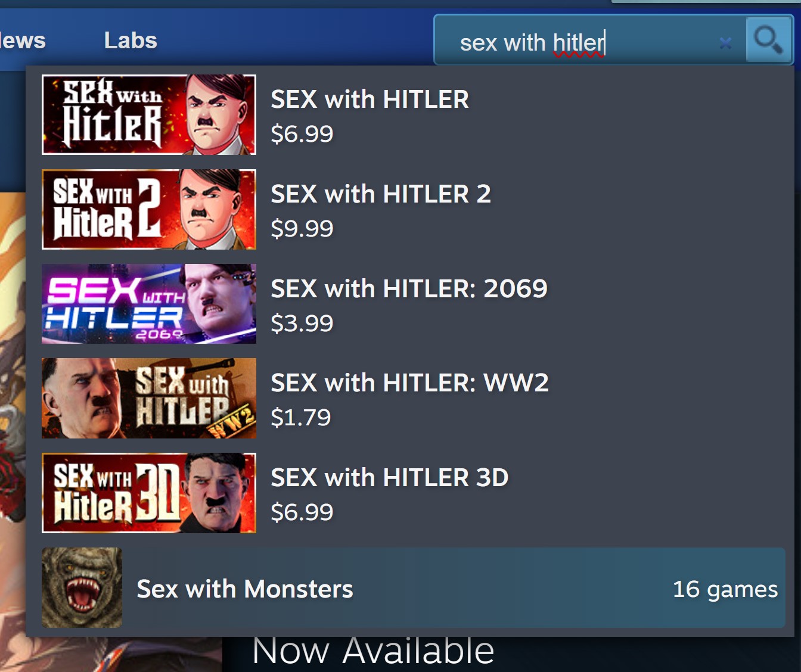
Task: Open the second result's thumbnail with the 2
Action: click(x=149, y=209)
